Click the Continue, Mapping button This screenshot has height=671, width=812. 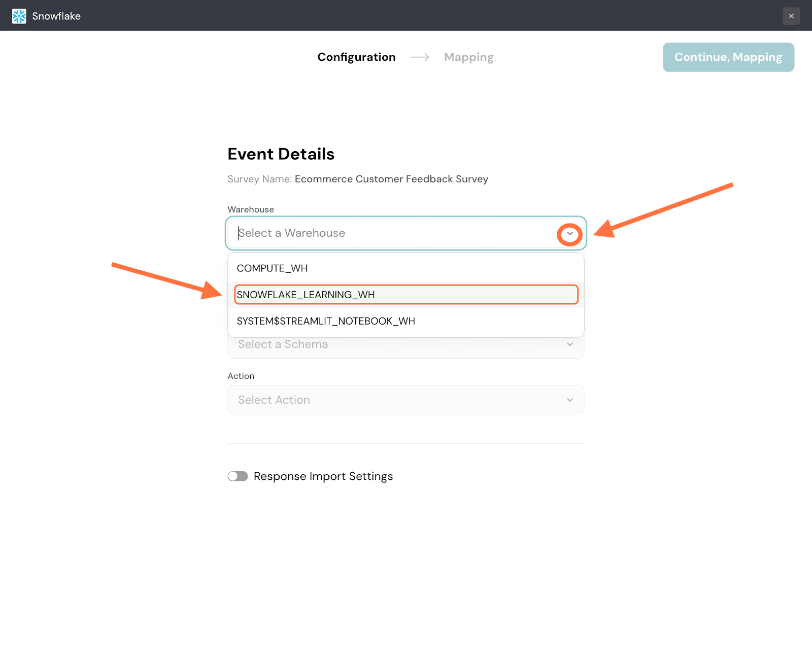tap(728, 57)
